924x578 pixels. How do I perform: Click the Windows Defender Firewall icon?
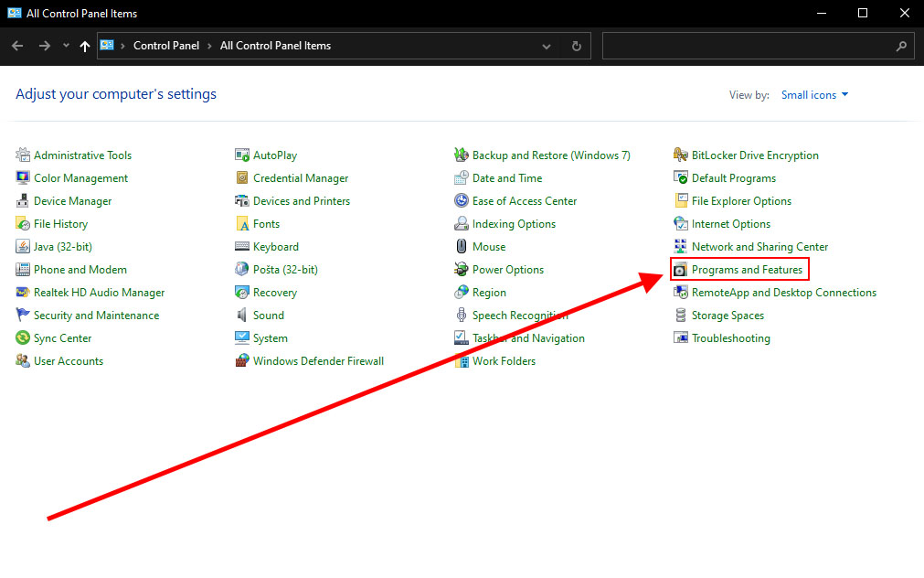[x=241, y=361]
